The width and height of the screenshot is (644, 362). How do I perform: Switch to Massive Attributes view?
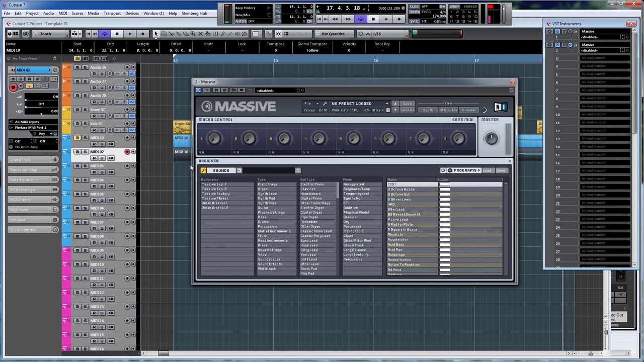point(448,110)
